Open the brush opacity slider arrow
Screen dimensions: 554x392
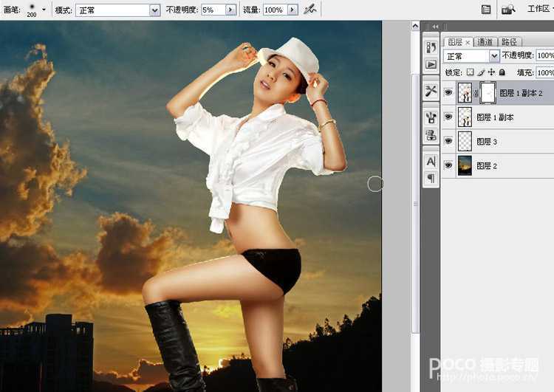(231, 10)
